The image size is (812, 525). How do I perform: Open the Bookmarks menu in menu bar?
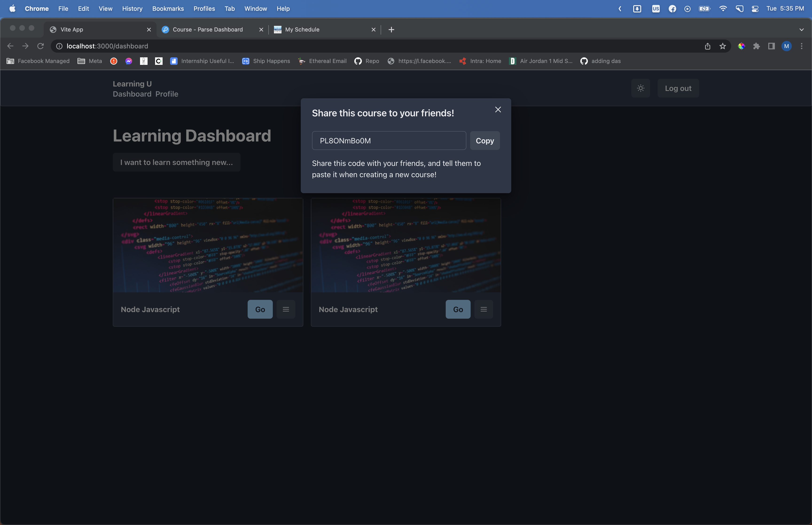168,8
